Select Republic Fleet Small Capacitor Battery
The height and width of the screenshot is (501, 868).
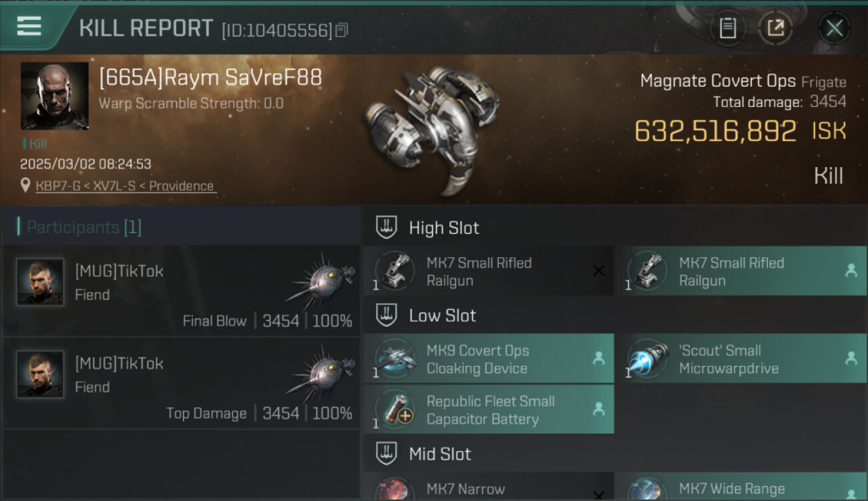(488, 409)
